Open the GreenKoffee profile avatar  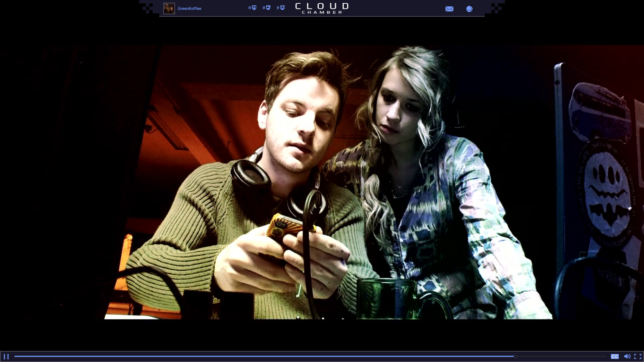pos(169,8)
